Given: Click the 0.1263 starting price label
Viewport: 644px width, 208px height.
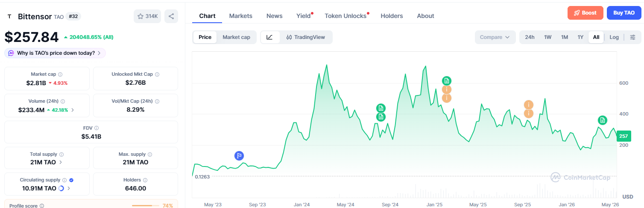Looking at the screenshot, I should tap(202, 176).
